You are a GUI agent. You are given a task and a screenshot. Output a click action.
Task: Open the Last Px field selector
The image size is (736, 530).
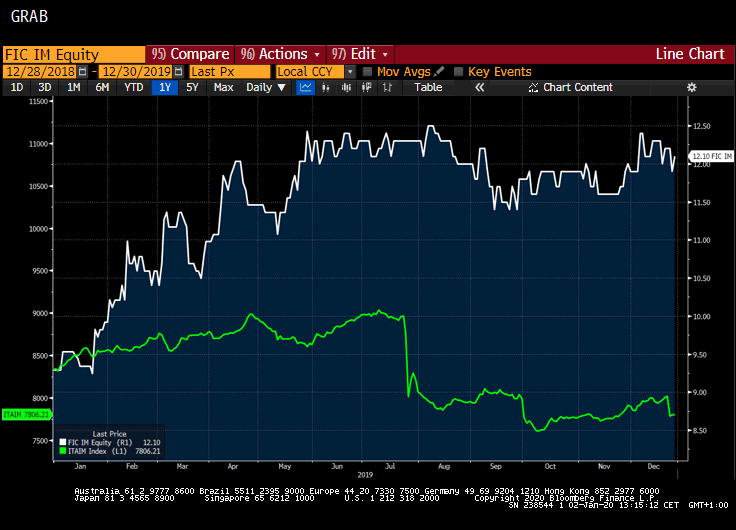pyautogui.click(x=230, y=72)
